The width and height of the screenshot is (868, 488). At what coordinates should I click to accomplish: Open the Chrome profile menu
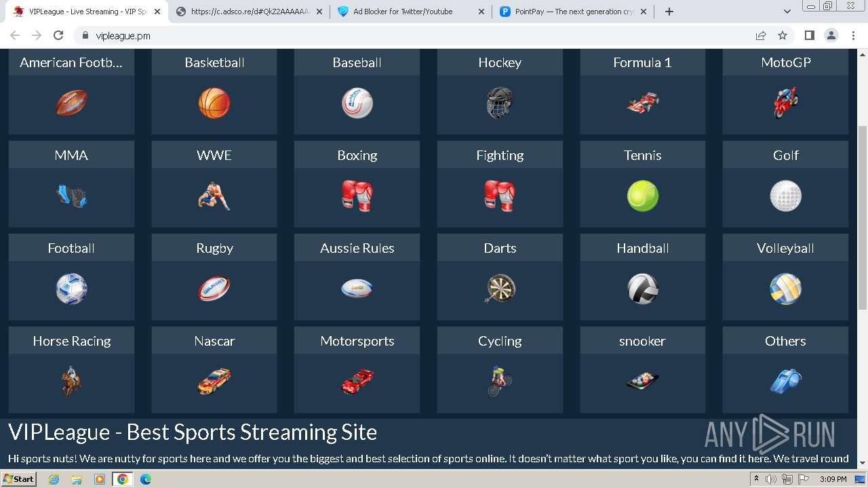[x=831, y=35]
